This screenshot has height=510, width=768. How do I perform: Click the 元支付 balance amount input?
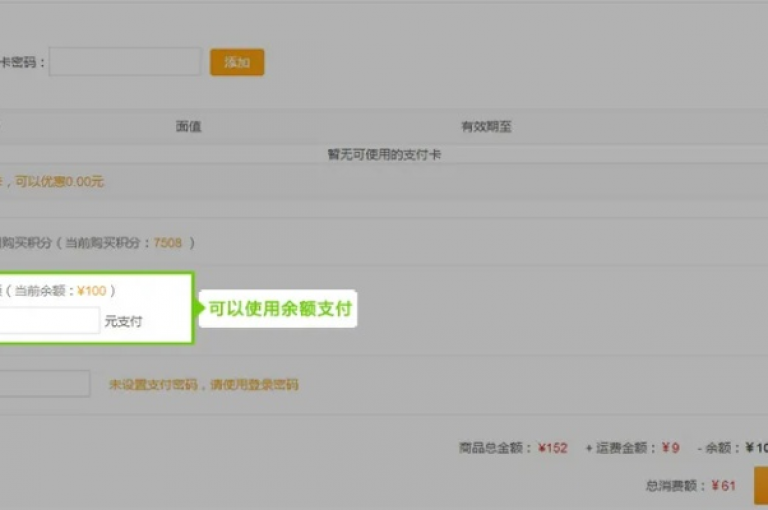[x=49, y=320]
